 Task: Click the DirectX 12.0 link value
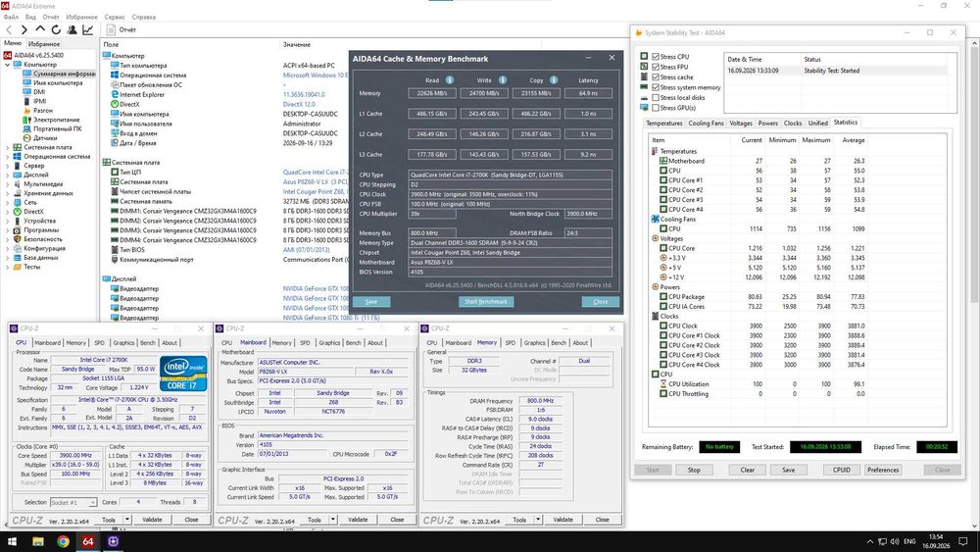click(x=299, y=104)
